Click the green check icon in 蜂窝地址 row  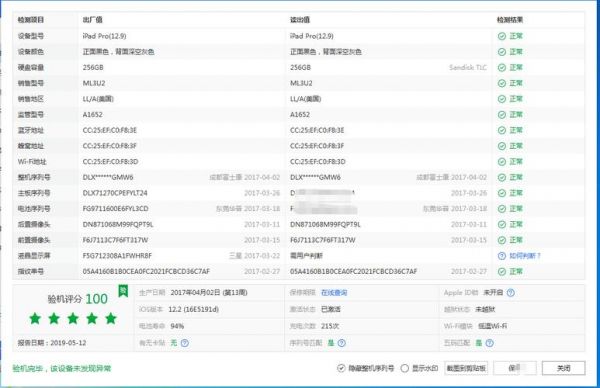point(502,146)
